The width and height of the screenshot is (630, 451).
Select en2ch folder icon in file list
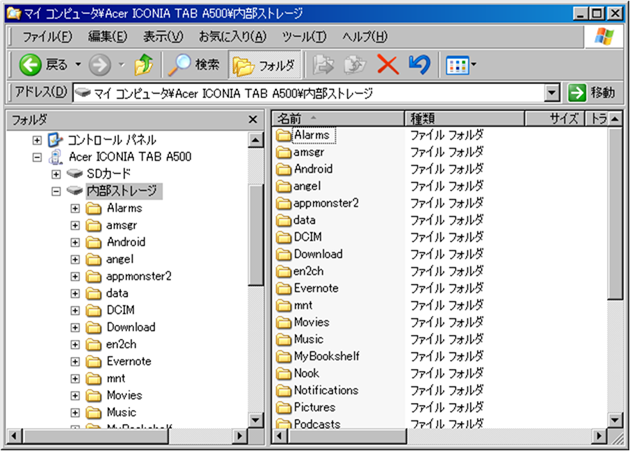click(x=284, y=271)
